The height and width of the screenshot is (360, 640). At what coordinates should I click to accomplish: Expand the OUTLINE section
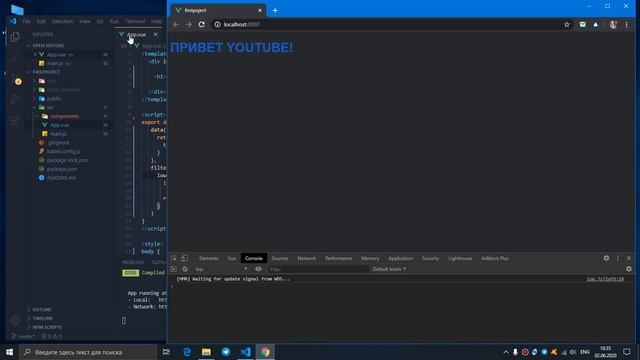[x=42, y=310]
